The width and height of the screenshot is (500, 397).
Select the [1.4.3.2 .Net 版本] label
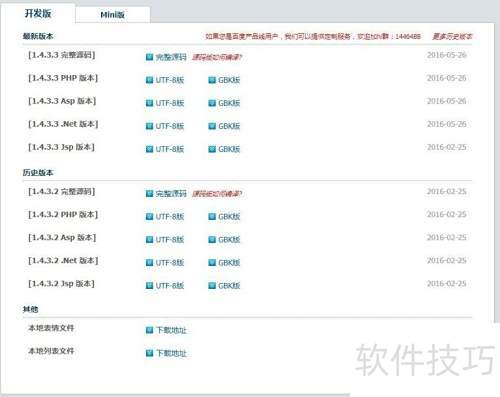click(x=63, y=260)
